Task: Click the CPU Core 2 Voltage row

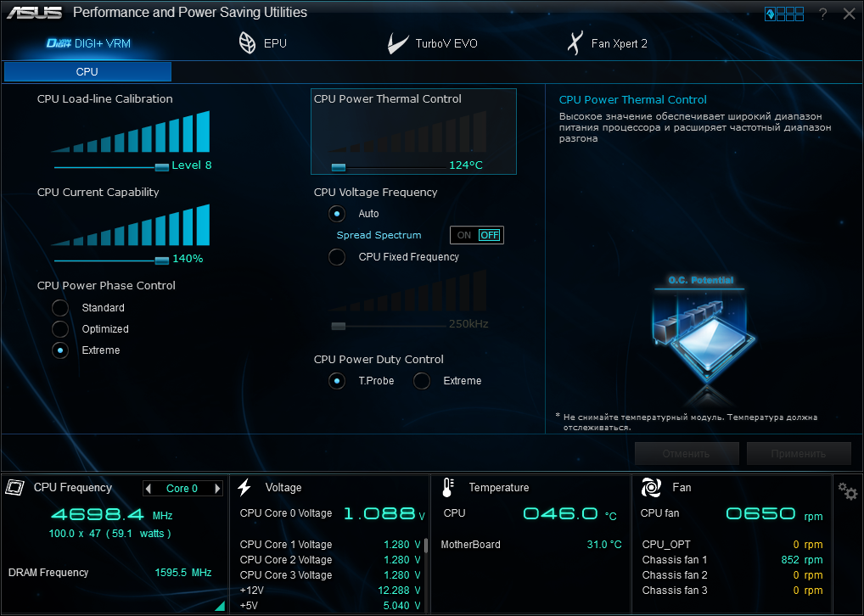Action: point(330,560)
